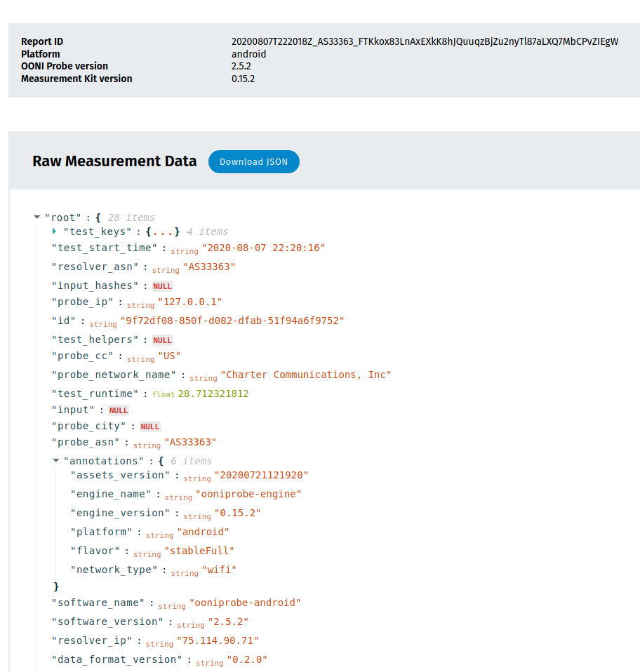640x672 pixels.
Task: Click the "stableFull" flavor value
Action: pyautogui.click(x=199, y=550)
